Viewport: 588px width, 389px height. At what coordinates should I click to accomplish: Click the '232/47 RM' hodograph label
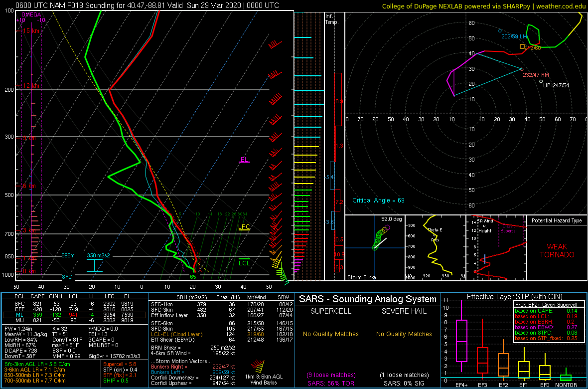(536, 75)
